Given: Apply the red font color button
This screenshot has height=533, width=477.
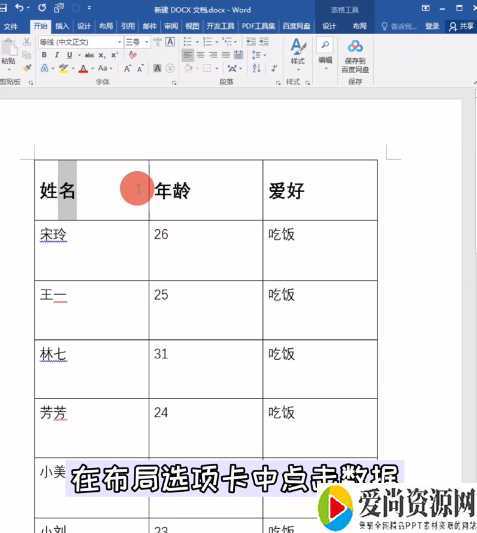Looking at the screenshot, I should pyautogui.click(x=83, y=68).
